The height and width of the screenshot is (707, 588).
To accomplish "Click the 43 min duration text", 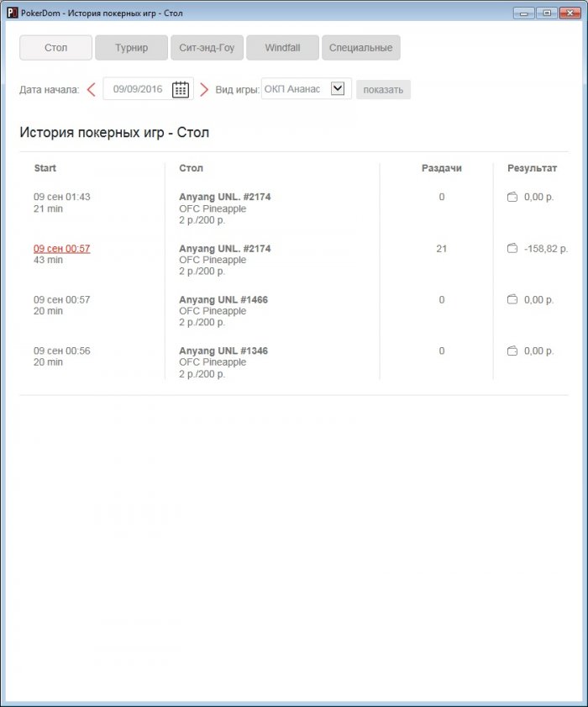I will coord(48,260).
